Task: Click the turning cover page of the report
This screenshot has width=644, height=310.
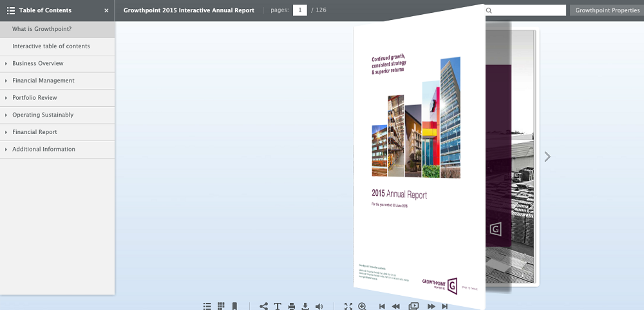Action: pos(419,156)
